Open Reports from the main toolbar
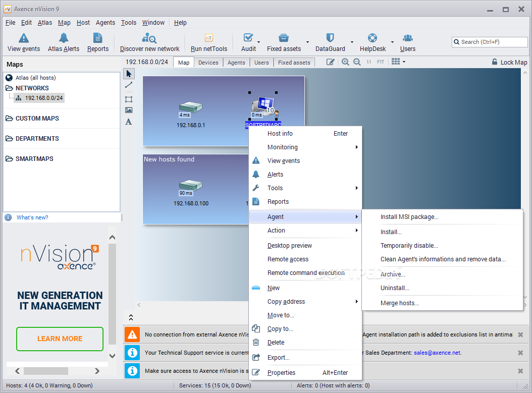 [98, 42]
